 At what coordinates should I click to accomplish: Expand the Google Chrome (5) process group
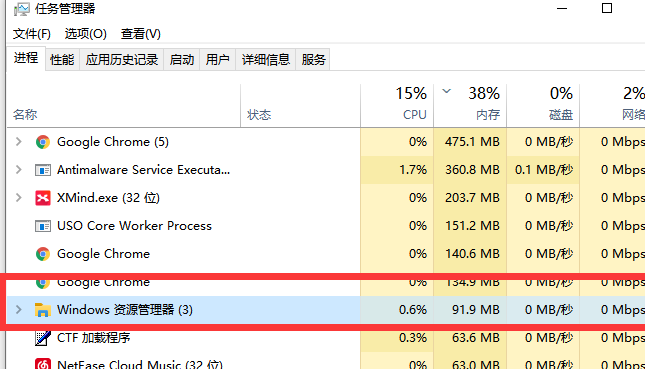tap(19, 142)
